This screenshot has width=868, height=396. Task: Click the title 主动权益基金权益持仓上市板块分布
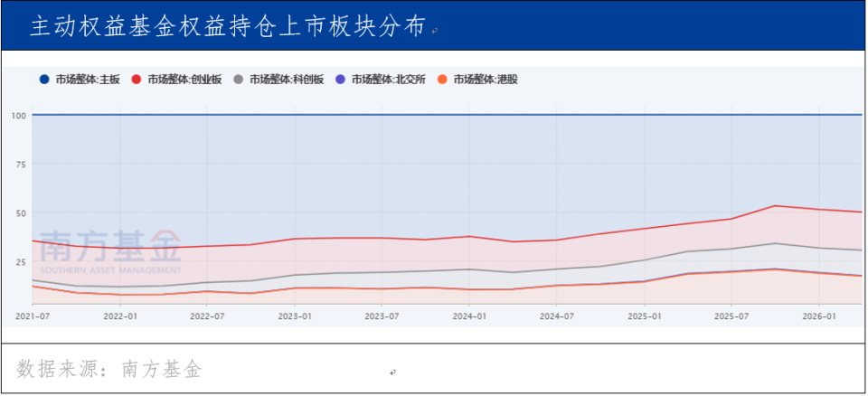228,26
